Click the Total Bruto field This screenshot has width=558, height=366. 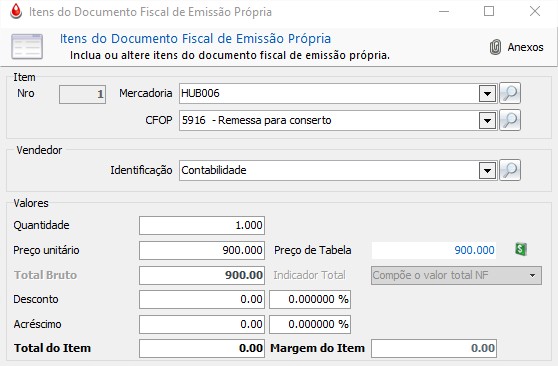pos(202,275)
